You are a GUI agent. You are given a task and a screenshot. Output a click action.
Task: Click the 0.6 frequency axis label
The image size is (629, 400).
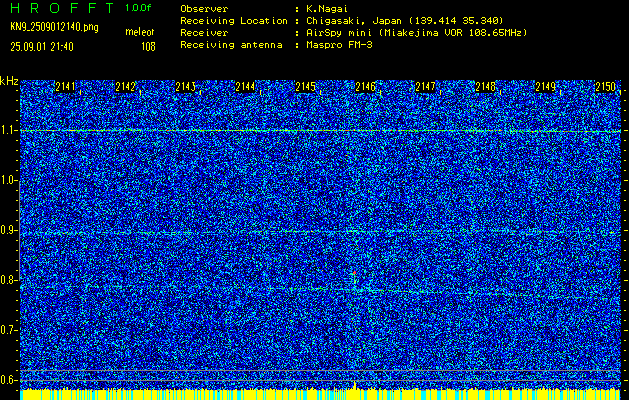click(8, 380)
